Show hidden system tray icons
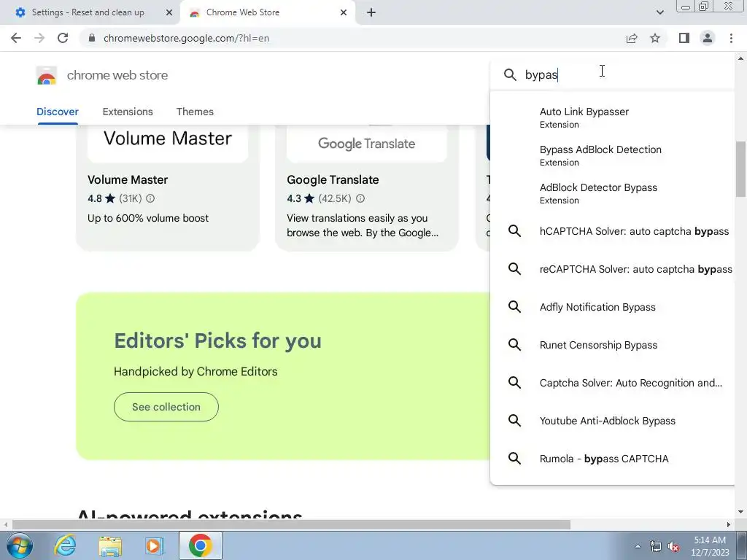The image size is (747, 560). tap(638, 546)
